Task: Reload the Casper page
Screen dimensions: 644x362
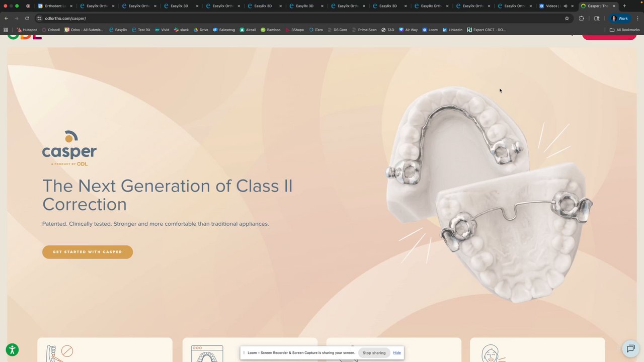Action: [27, 18]
